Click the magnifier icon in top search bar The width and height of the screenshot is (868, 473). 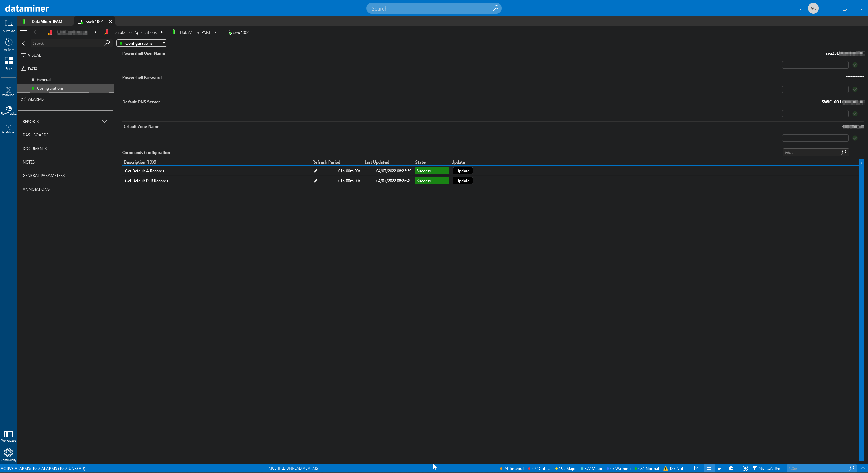point(495,8)
